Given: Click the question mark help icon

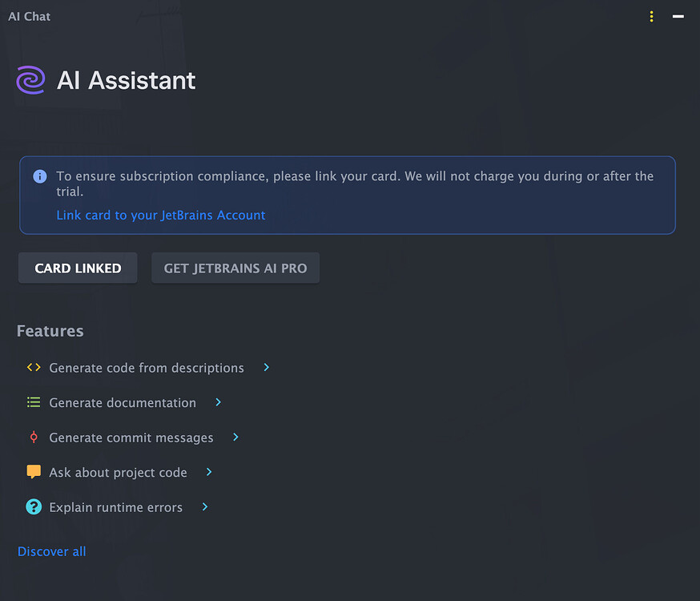Looking at the screenshot, I should (34, 506).
